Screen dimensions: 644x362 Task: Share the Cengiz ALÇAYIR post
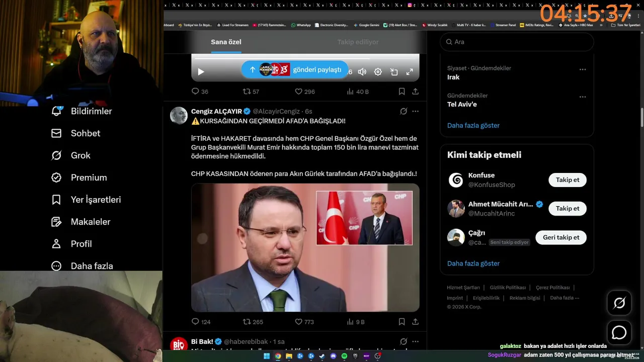coord(415,322)
